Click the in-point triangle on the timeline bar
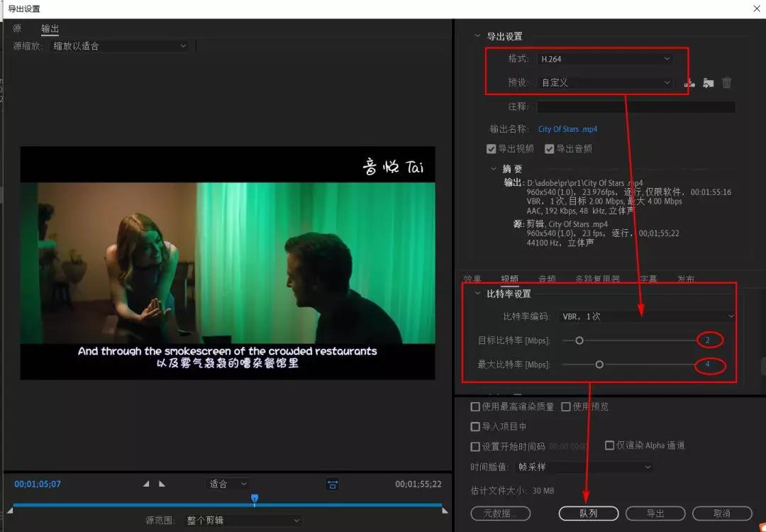The width and height of the screenshot is (766, 532). coord(10,510)
